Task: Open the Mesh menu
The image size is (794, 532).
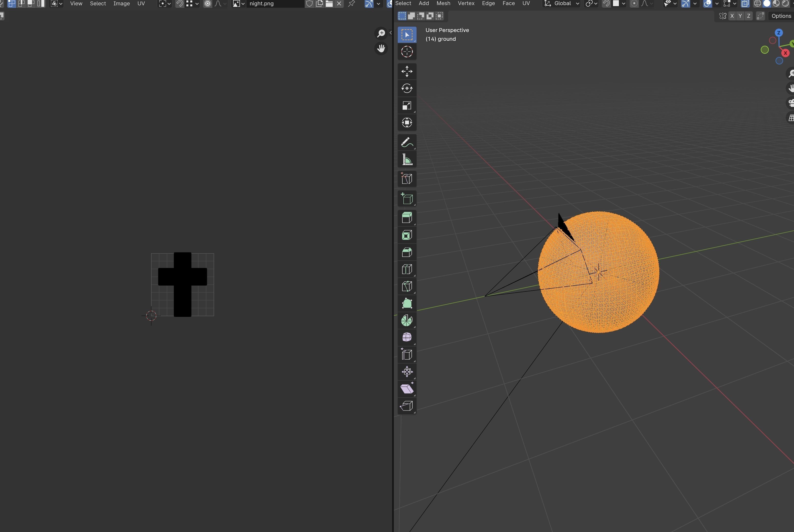Action: (x=443, y=3)
